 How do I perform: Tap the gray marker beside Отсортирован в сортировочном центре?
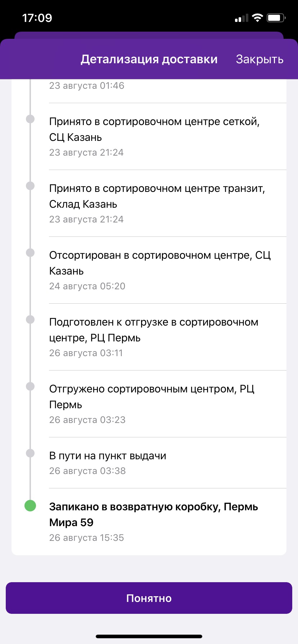pyautogui.click(x=30, y=253)
